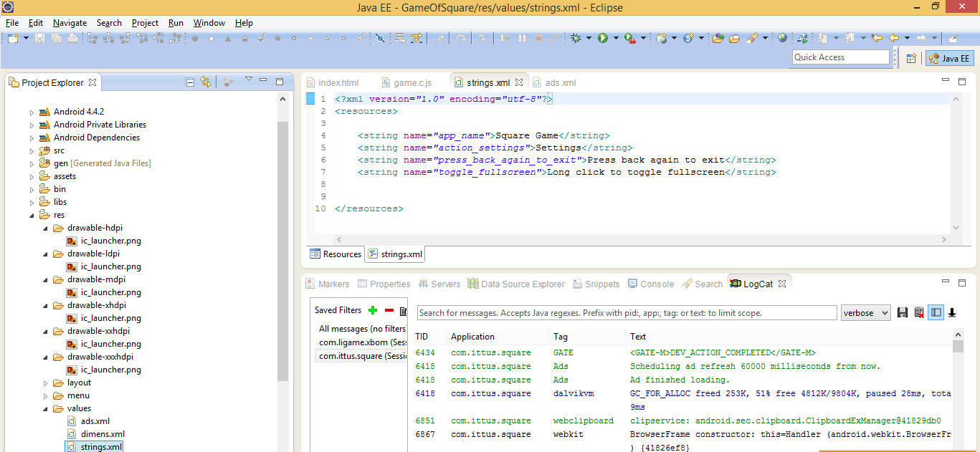Viewport: 980px width, 452px height.
Task: Save LogCat messages to file
Action: (x=903, y=312)
